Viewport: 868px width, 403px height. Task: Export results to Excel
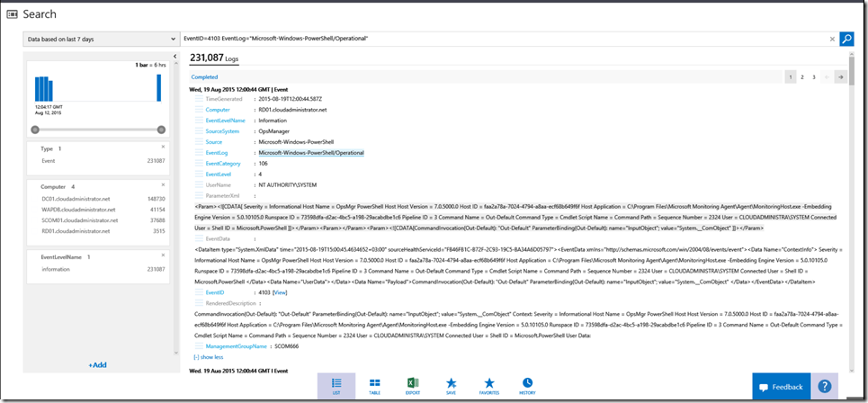(413, 386)
